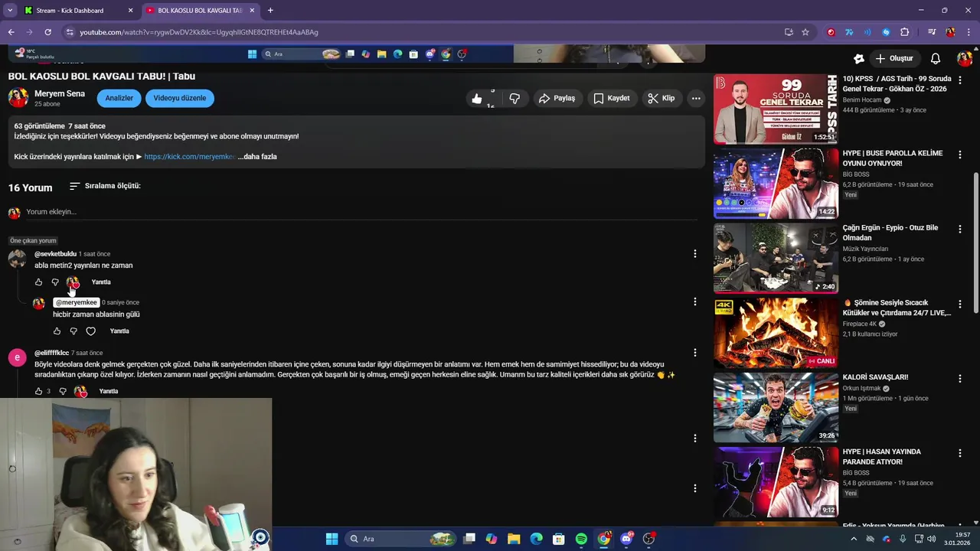Open options for HASAN YAYINDA video
The image size is (980, 551).
pyautogui.click(x=960, y=453)
